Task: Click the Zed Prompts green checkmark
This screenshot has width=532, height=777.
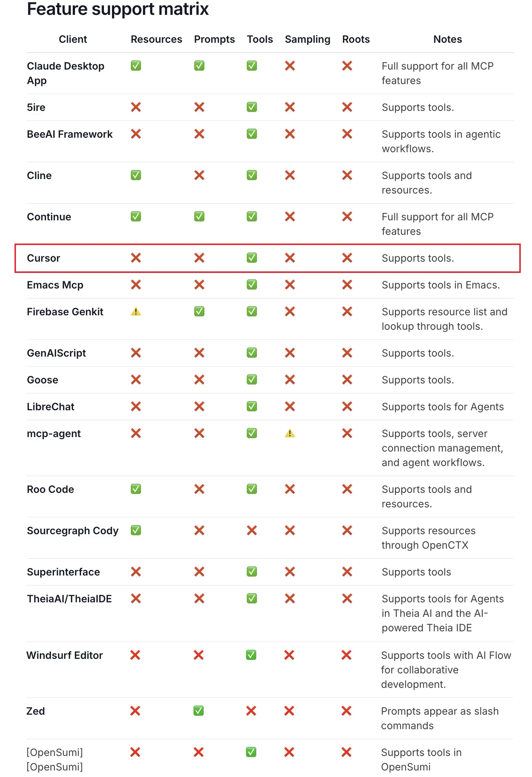Action: 199,711
